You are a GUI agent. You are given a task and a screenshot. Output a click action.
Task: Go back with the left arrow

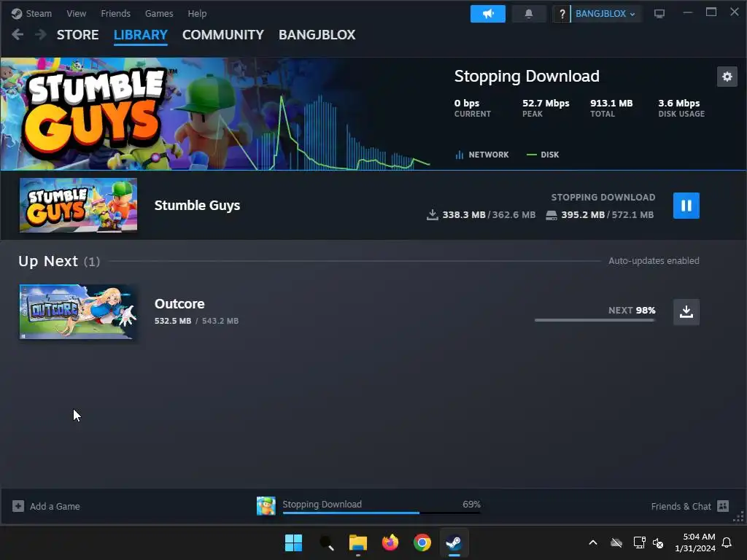[x=18, y=34]
